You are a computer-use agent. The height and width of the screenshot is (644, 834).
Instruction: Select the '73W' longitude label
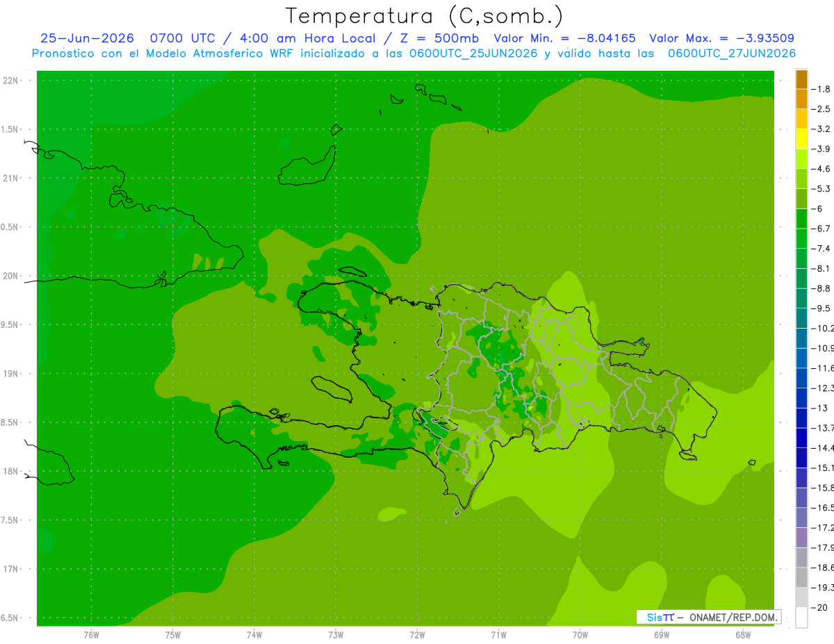point(336,636)
